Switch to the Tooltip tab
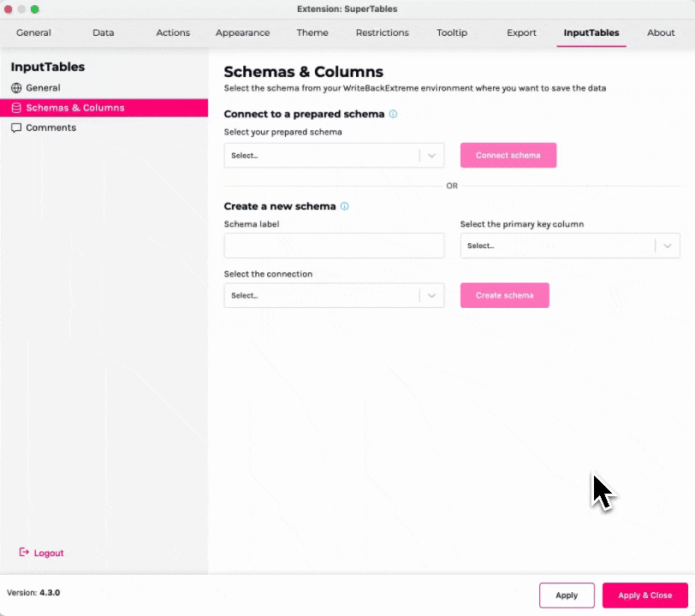Image resolution: width=695 pixels, height=616 pixels. click(452, 33)
